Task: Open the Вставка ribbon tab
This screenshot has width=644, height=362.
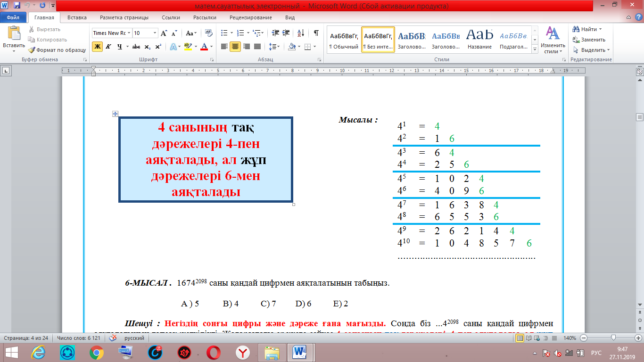Action: [x=77, y=17]
